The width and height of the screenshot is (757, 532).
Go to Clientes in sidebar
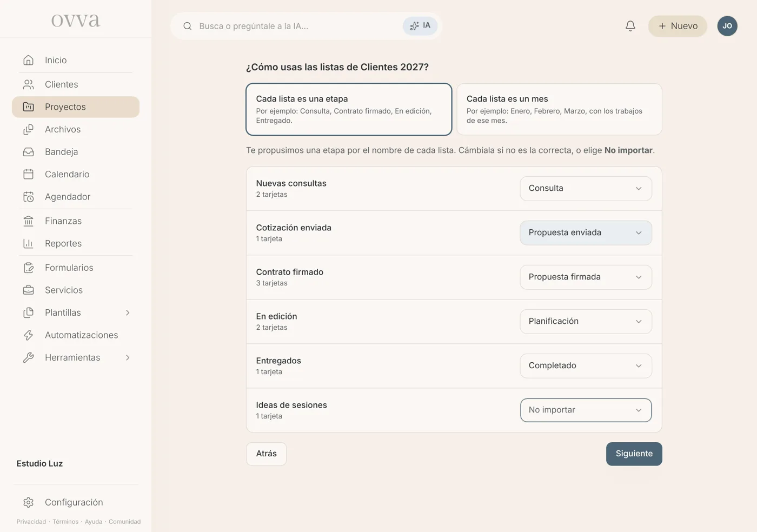click(76, 84)
